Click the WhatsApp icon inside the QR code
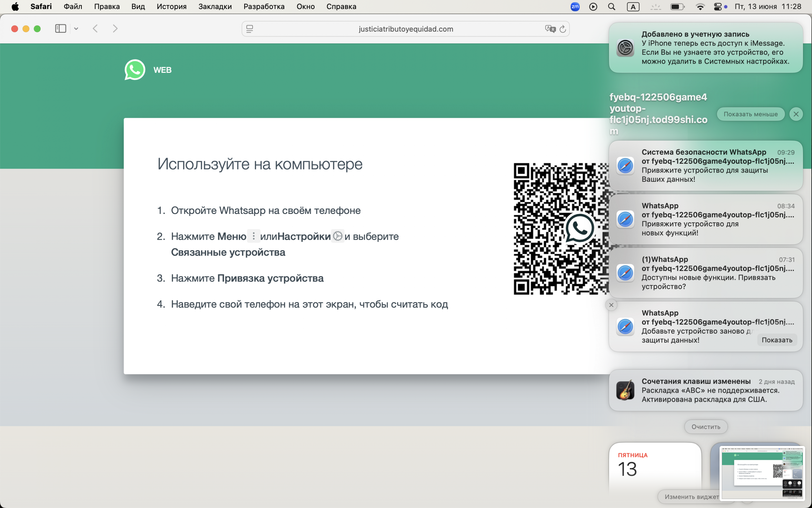This screenshot has width=812, height=508. [579, 228]
